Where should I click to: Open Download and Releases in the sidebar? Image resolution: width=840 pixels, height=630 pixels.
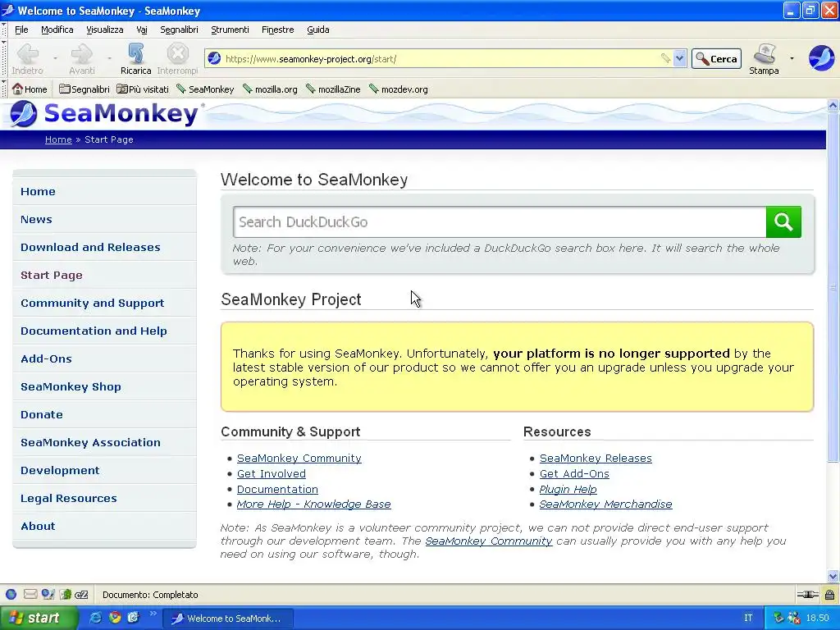[90, 247]
